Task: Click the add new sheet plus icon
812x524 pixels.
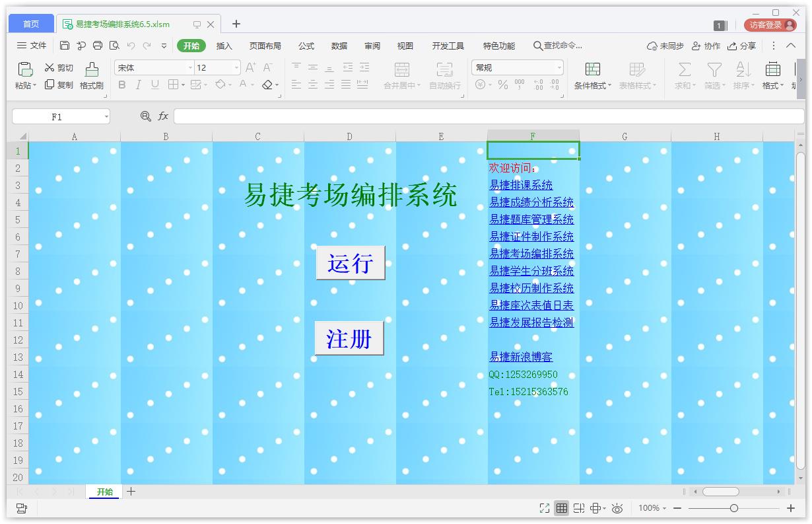Action: [x=131, y=491]
